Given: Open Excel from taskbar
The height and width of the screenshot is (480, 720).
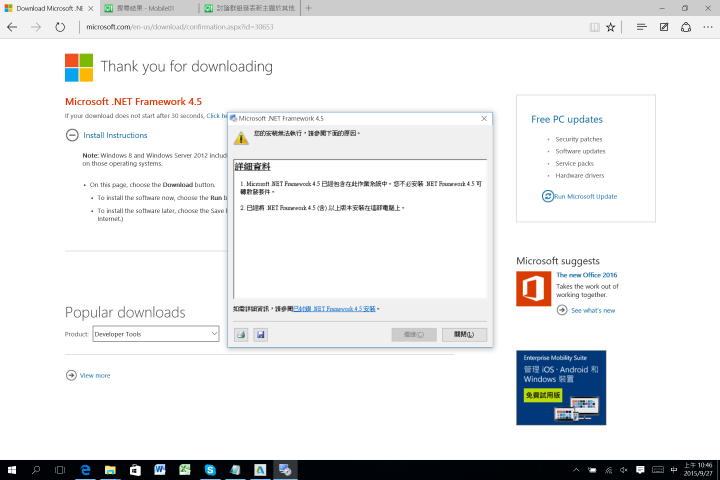Looking at the screenshot, I should pos(185,470).
